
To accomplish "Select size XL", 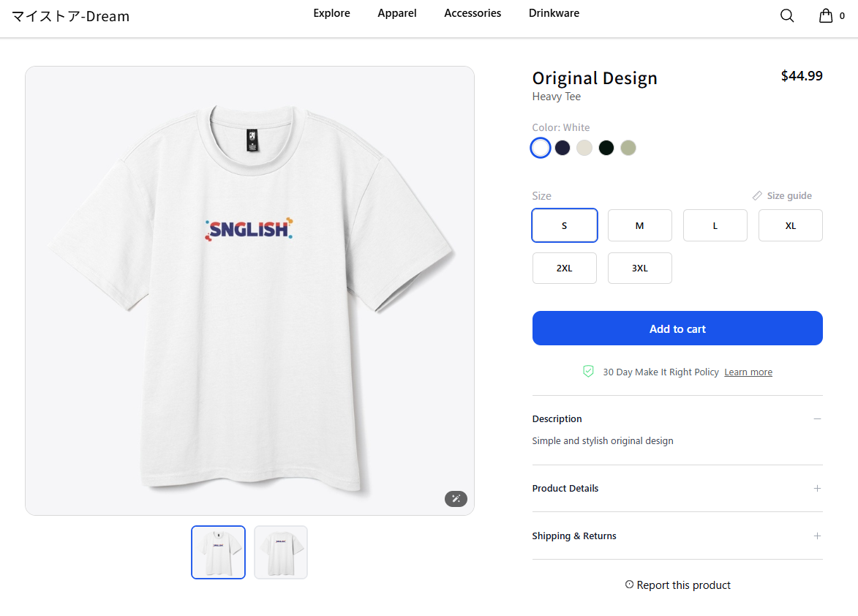I will click(790, 225).
